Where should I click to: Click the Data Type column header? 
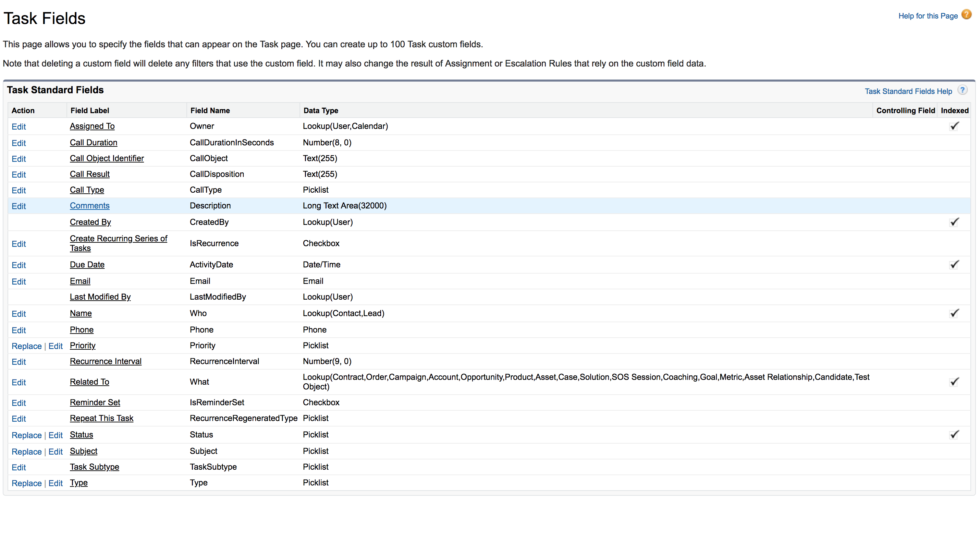(321, 110)
